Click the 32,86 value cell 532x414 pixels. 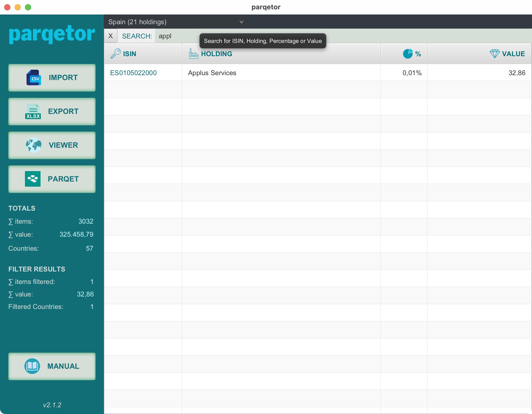tap(517, 73)
